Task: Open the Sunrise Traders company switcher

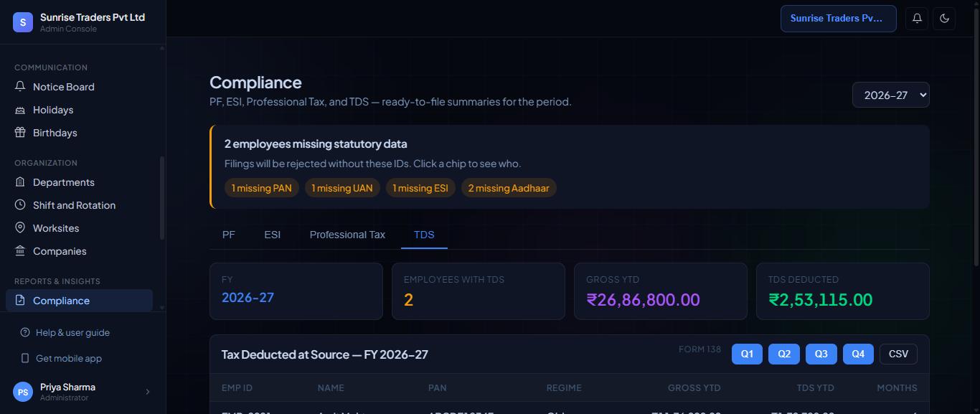Action: (x=839, y=19)
